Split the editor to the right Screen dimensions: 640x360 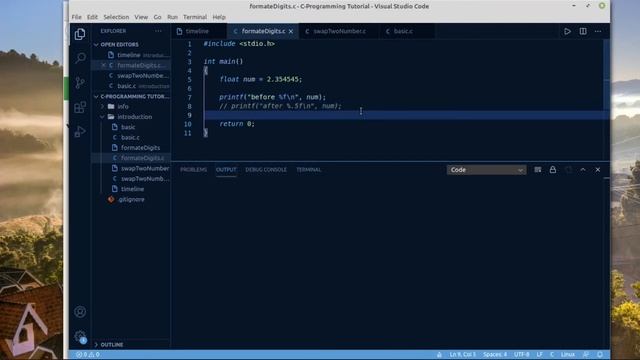(x=583, y=31)
